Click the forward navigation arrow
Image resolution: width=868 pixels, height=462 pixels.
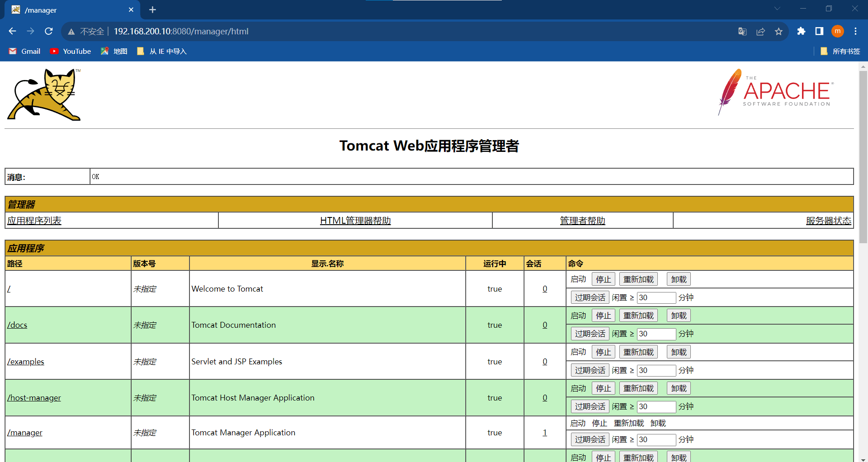pos(30,31)
